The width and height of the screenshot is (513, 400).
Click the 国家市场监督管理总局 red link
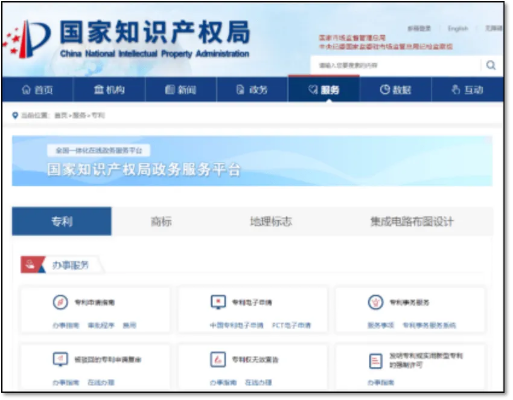click(x=352, y=38)
